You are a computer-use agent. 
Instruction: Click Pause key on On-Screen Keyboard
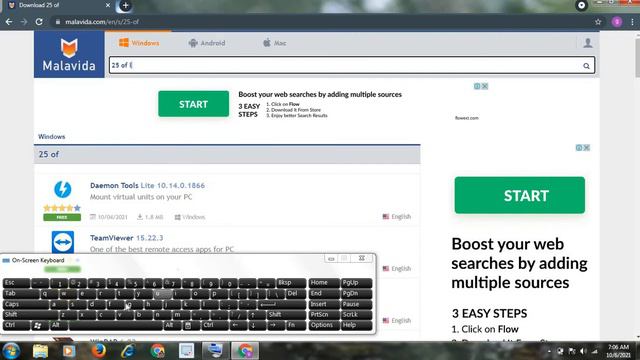click(x=356, y=304)
